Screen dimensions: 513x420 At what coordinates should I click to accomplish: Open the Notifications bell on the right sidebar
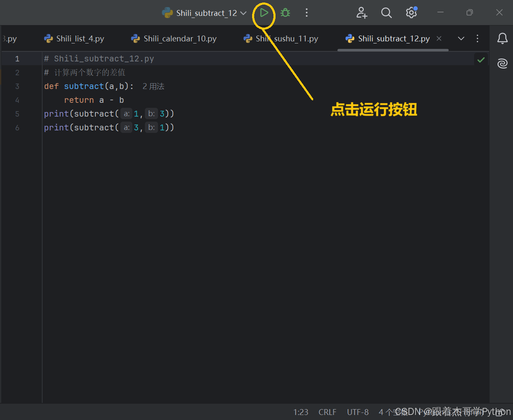(x=502, y=38)
